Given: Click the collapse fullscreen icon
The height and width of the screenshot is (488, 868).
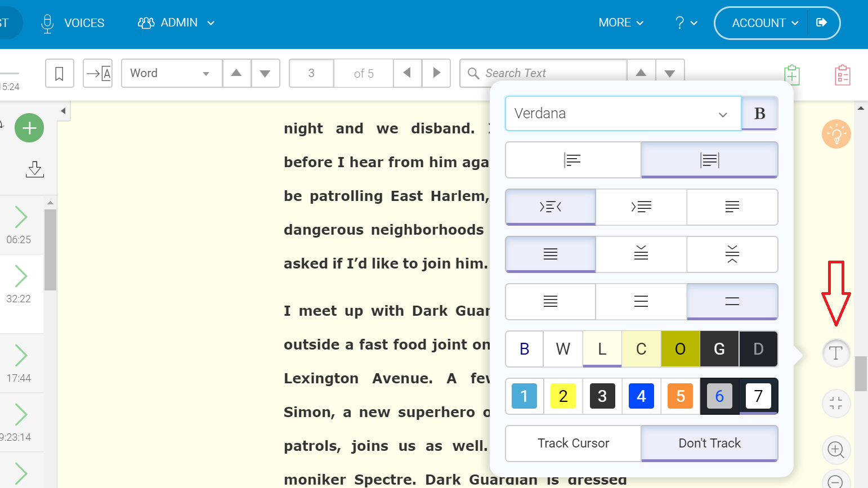Looking at the screenshot, I should click(836, 403).
